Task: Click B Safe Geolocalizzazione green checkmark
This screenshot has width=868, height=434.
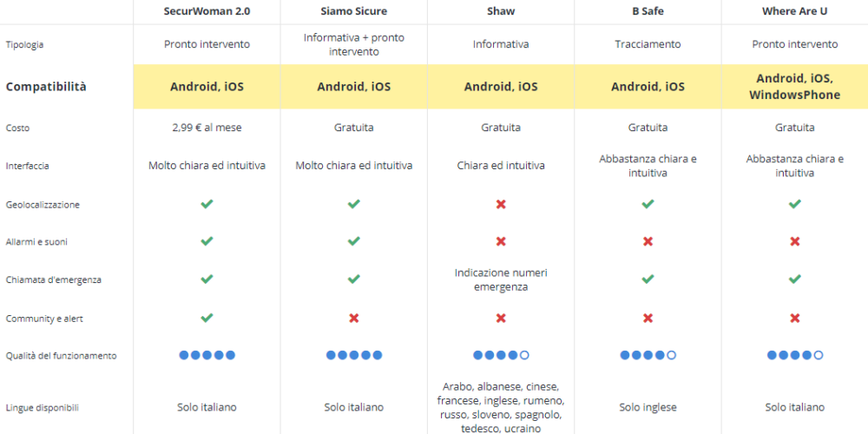Action: (648, 204)
